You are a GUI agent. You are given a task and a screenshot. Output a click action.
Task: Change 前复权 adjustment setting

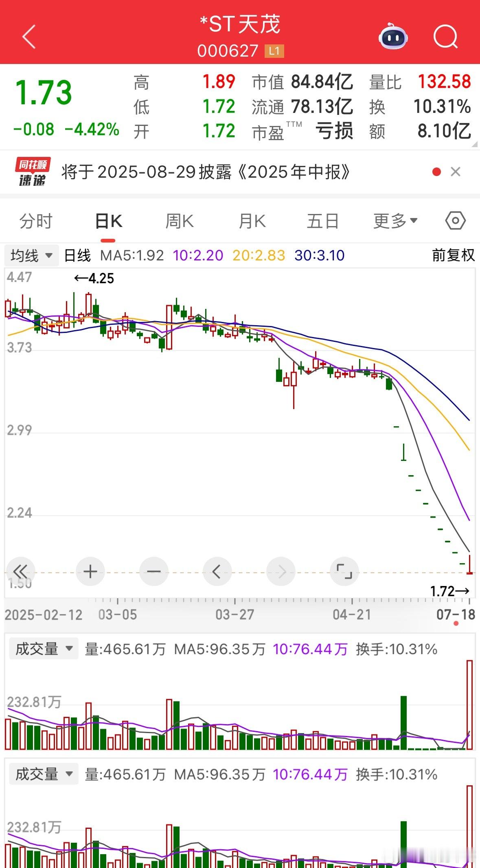[x=453, y=256]
